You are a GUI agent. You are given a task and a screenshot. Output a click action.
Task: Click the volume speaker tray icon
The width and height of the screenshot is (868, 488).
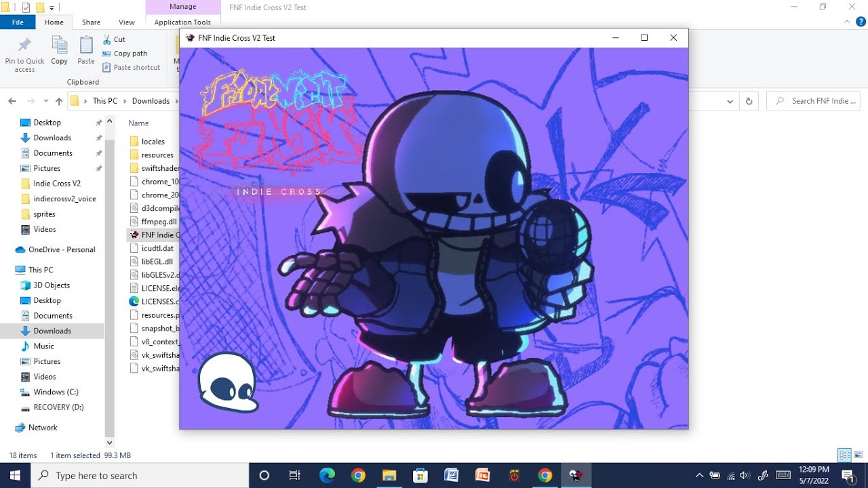(x=745, y=475)
